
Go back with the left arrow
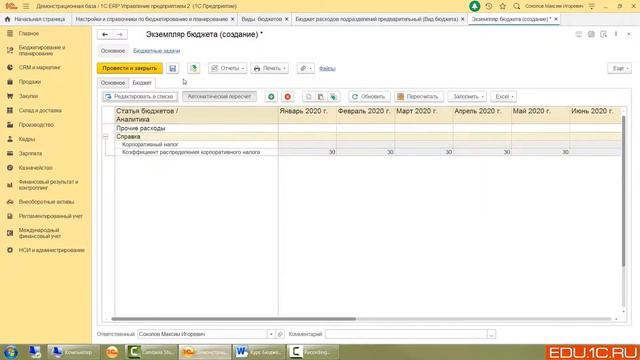pyautogui.click(x=105, y=35)
